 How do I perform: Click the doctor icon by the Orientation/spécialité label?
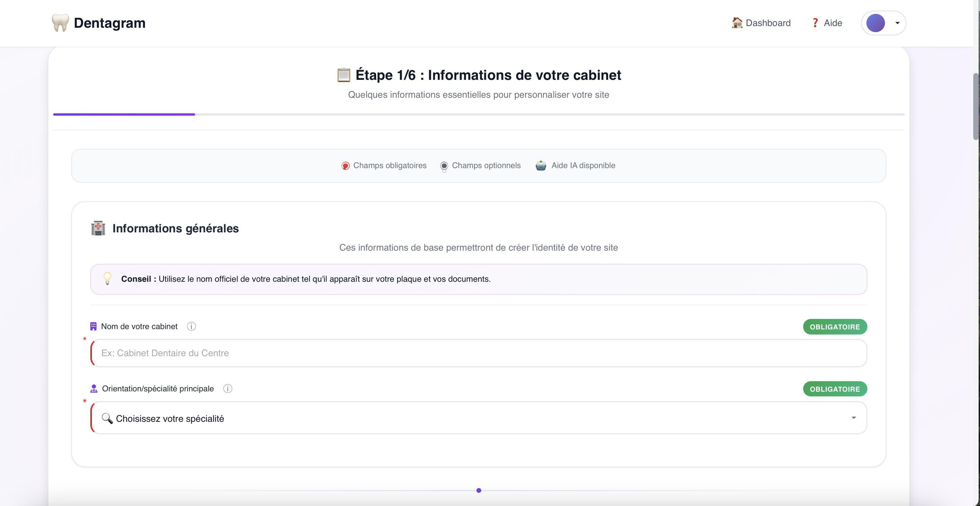click(x=94, y=388)
